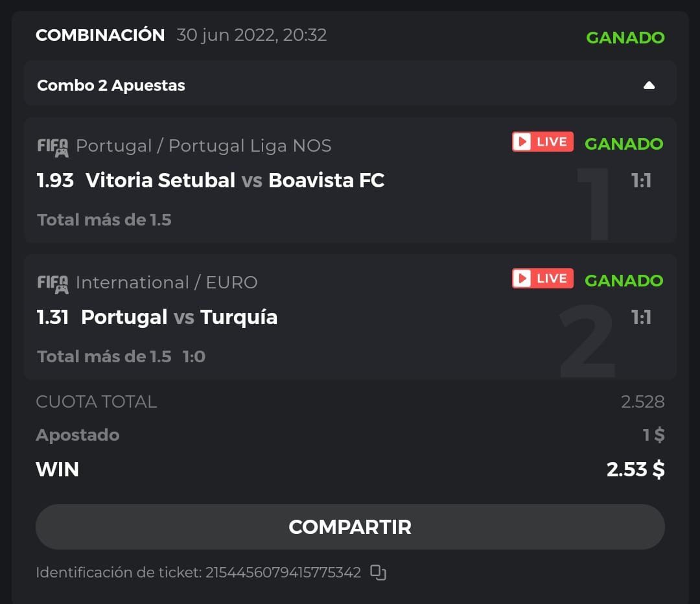
Task: Select the Combo 2 Apuestas header
Action: point(111,86)
